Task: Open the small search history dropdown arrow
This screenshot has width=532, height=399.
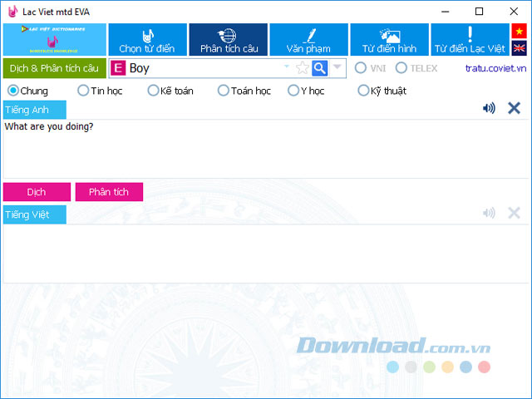Action: point(287,66)
